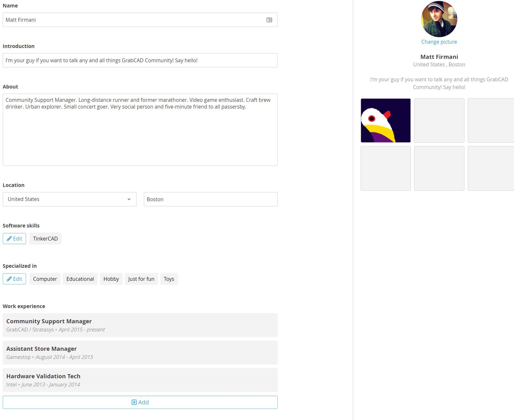The height and width of the screenshot is (420, 514).
Task: Click the Change picture link
Action: point(439,42)
